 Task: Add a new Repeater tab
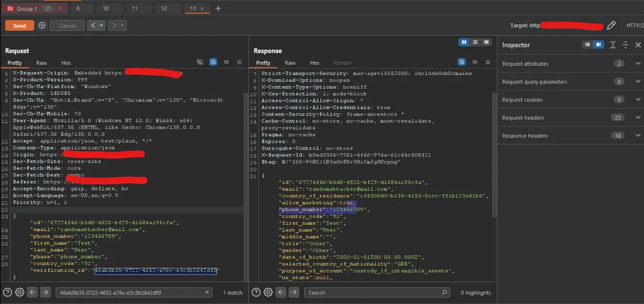218,9
